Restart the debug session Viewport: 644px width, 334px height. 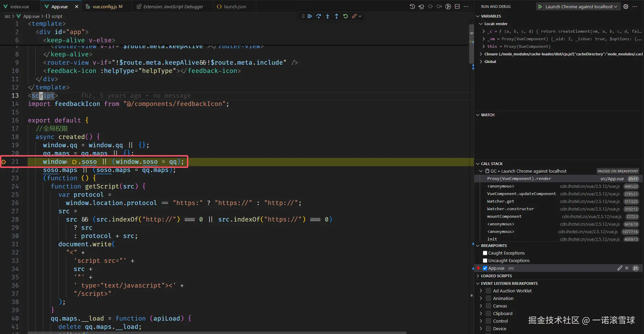[345, 16]
